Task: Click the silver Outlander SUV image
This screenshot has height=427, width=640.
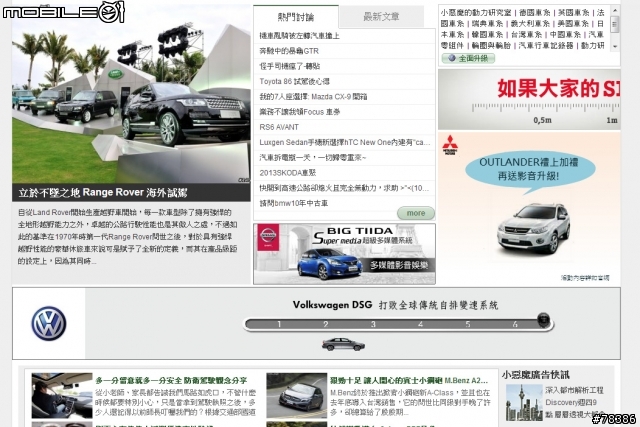Action: tap(533, 228)
